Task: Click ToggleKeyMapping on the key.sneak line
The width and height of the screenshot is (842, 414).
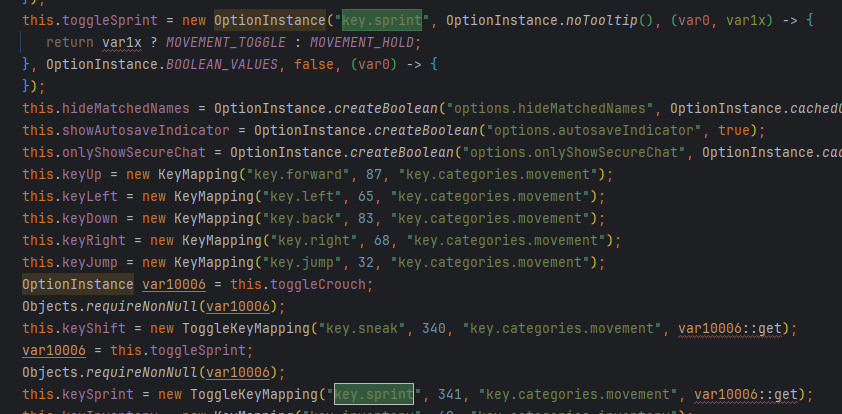Action: (x=246, y=329)
